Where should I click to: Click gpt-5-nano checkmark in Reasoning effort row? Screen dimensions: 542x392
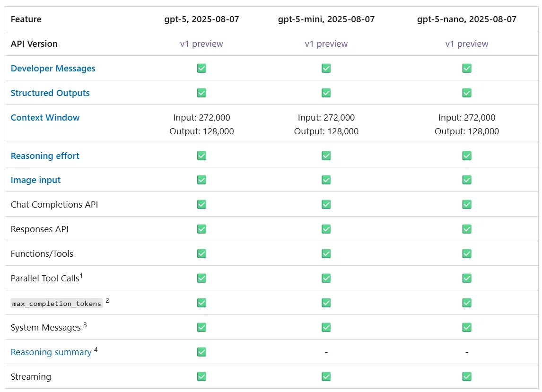(467, 156)
